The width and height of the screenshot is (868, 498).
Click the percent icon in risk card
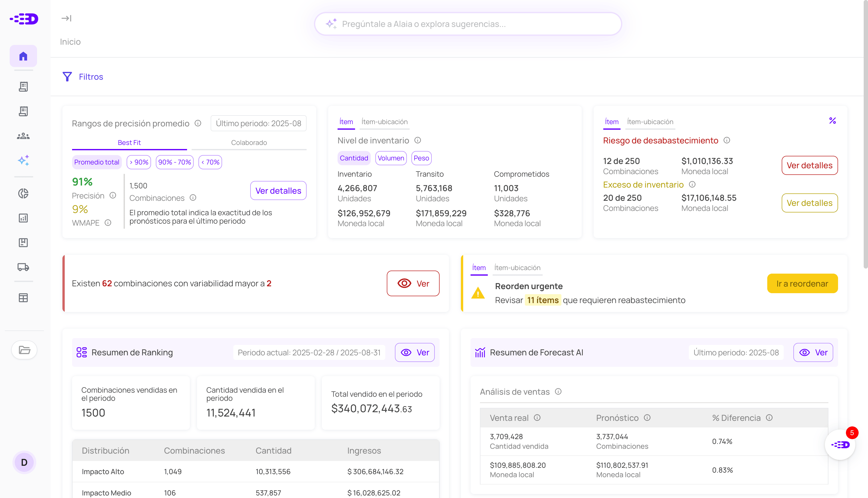click(832, 121)
